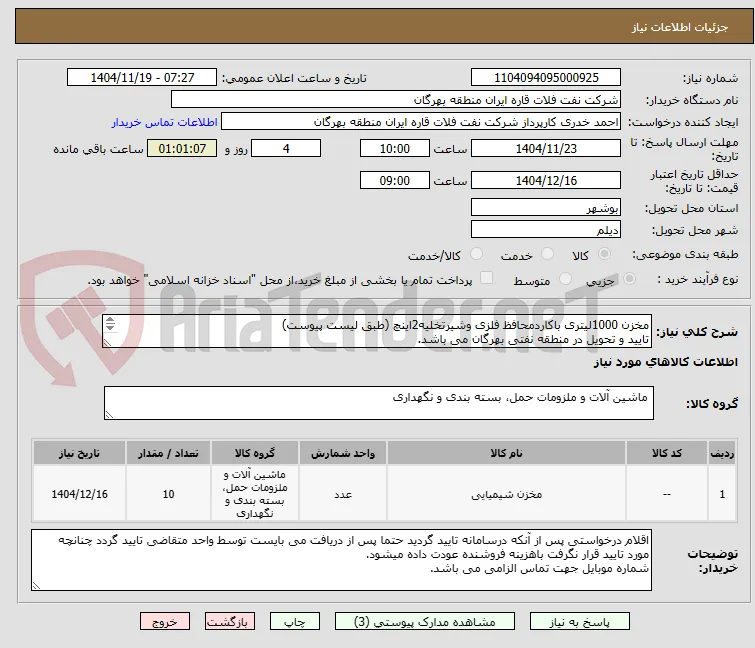
Task: Click the نام دستگاه خریدار field
Action: click(396, 100)
